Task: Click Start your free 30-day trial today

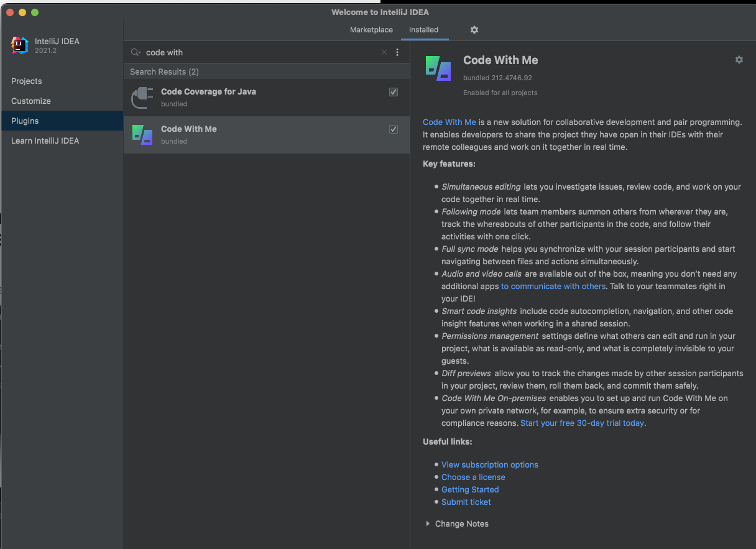Action: [x=582, y=423]
